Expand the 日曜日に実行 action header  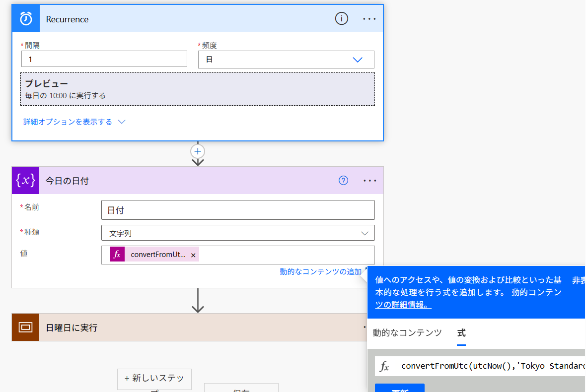click(x=189, y=327)
